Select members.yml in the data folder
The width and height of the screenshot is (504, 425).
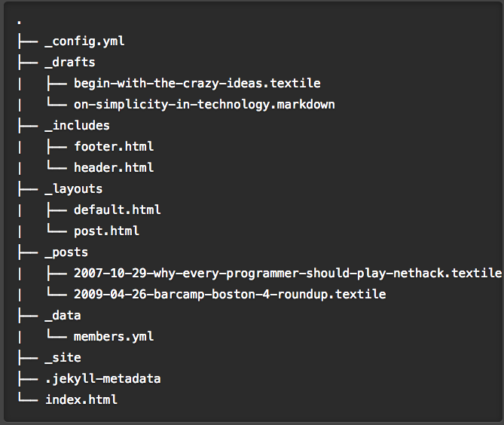click(114, 337)
